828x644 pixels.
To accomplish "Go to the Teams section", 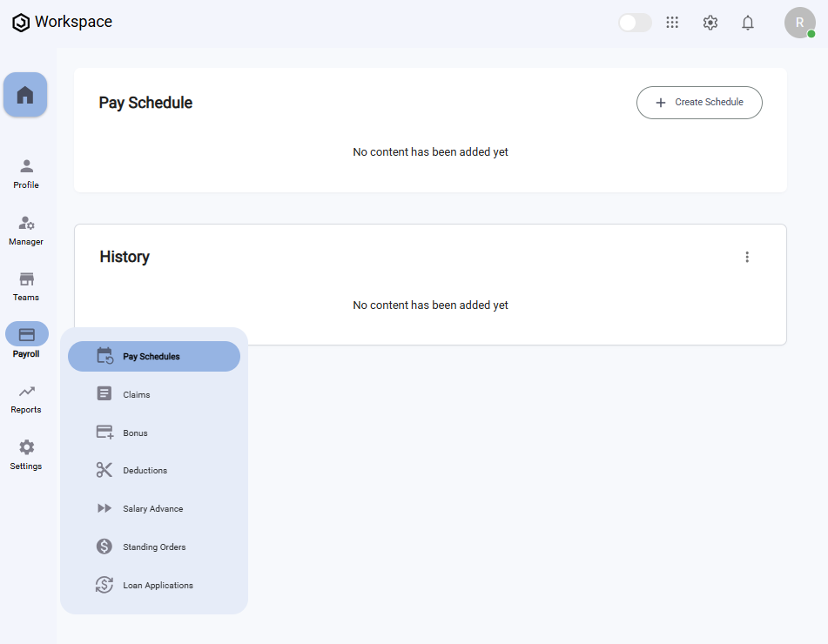I will [26, 286].
